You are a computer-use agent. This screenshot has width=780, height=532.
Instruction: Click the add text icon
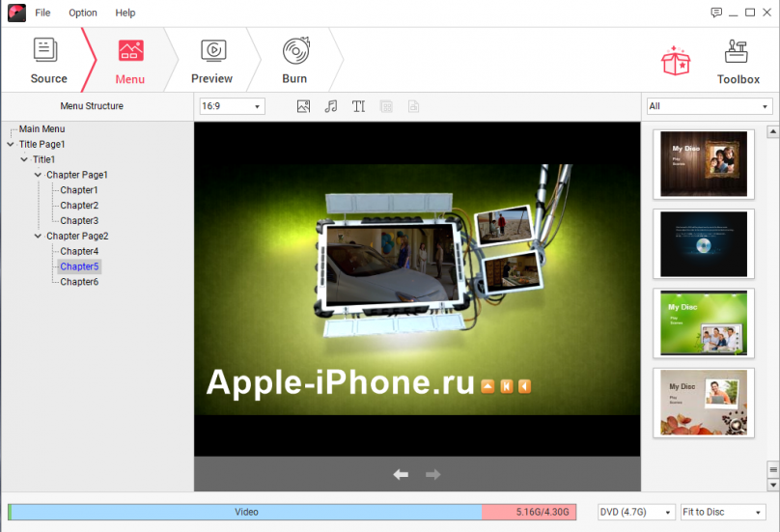pyautogui.click(x=359, y=106)
